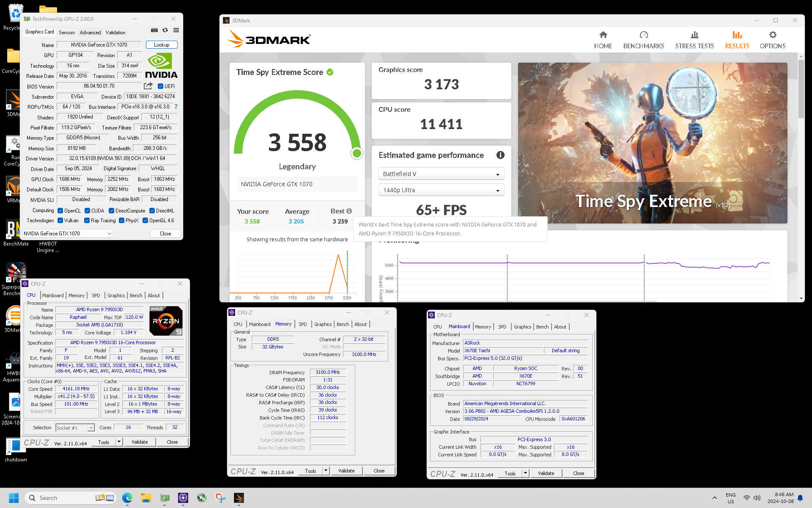Image resolution: width=812 pixels, height=508 pixels.
Task: Toggle OpenGL 4.6 checkbox
Action: 145,220
